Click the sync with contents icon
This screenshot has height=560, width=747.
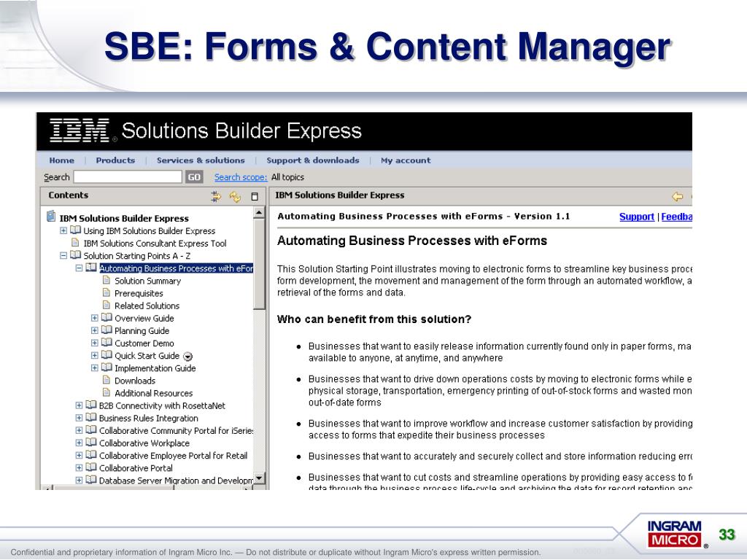[216, 196]
